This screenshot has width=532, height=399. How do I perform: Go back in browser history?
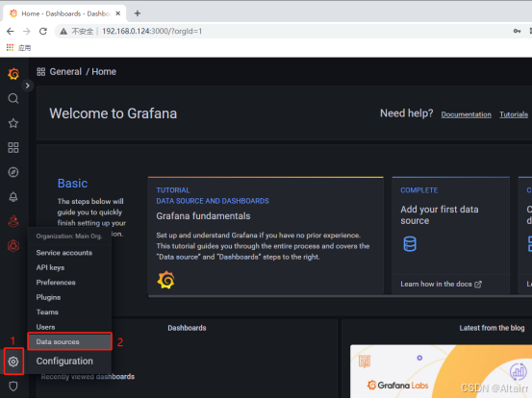[x=11, y=31]
